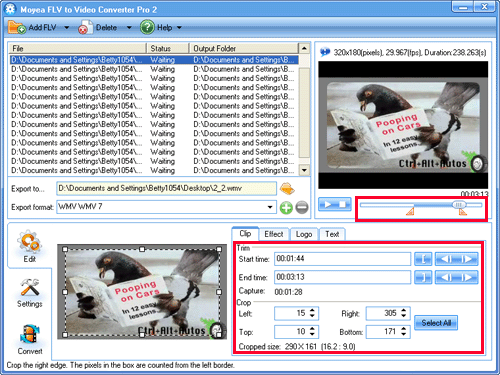The width and height of the screenshot is (500, 375).
Task: Click the Export to path field
Action: pyautogui.click(x=166, y=188)
